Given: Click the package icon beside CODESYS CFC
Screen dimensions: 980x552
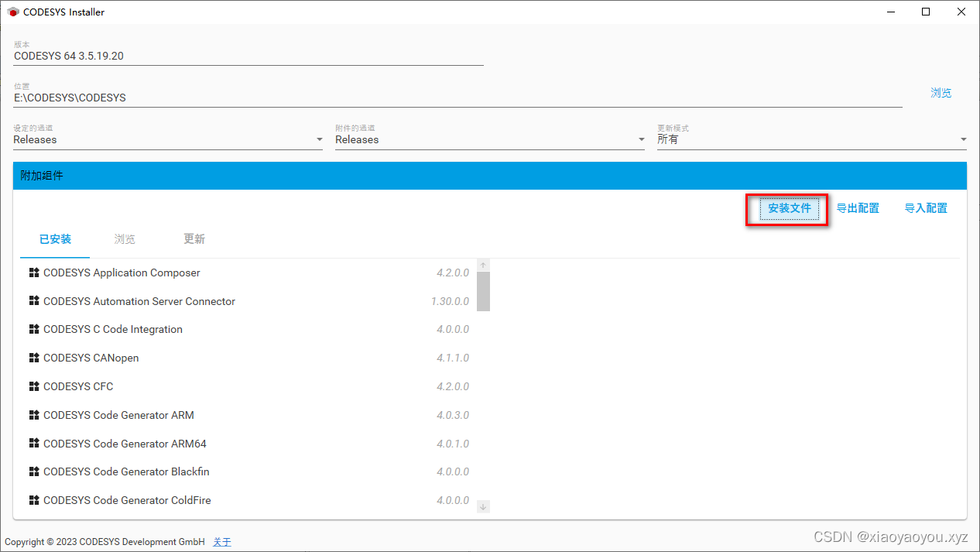Looking at the screenshot, I should point(34,386).
